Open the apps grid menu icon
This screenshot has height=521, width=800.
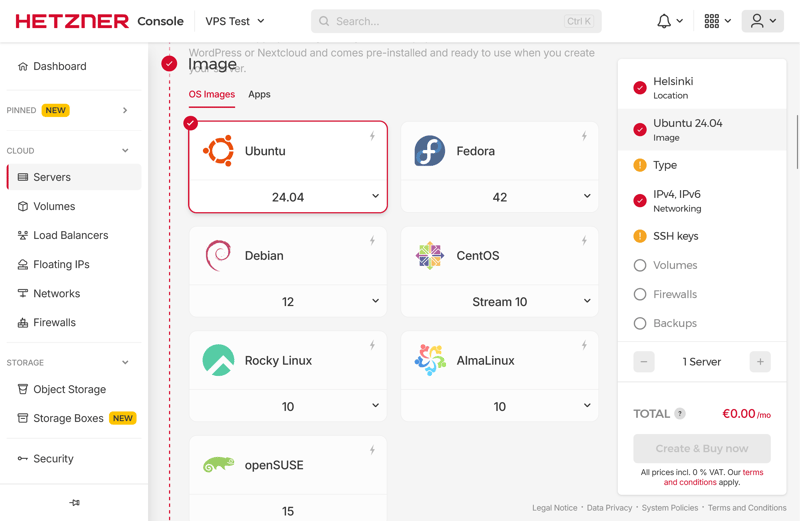(x=712, y=21)
